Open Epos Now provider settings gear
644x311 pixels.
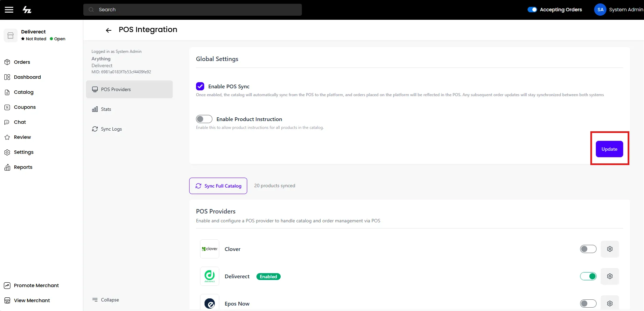coord(610,303)
